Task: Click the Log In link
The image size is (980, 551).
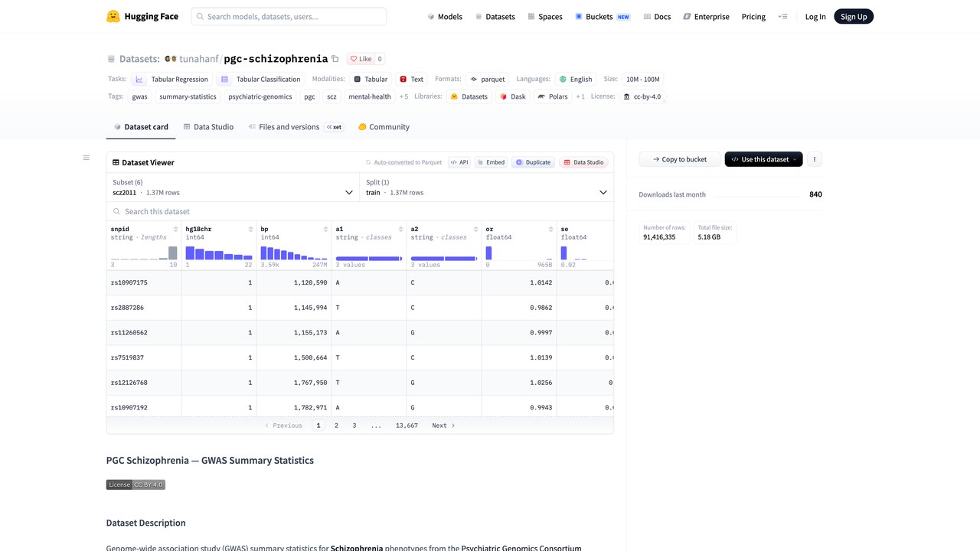Action: (815, 16)
